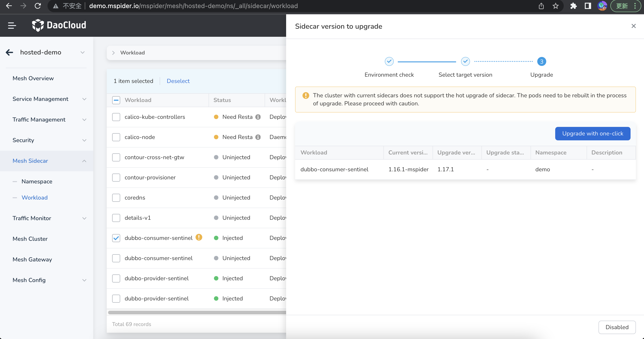
Task: Click the Total 69 records text
Action: [131, 324]
